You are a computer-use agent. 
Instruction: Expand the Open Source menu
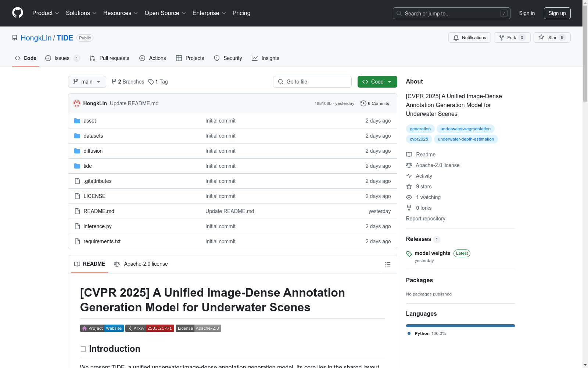click(x=165, y=13)
